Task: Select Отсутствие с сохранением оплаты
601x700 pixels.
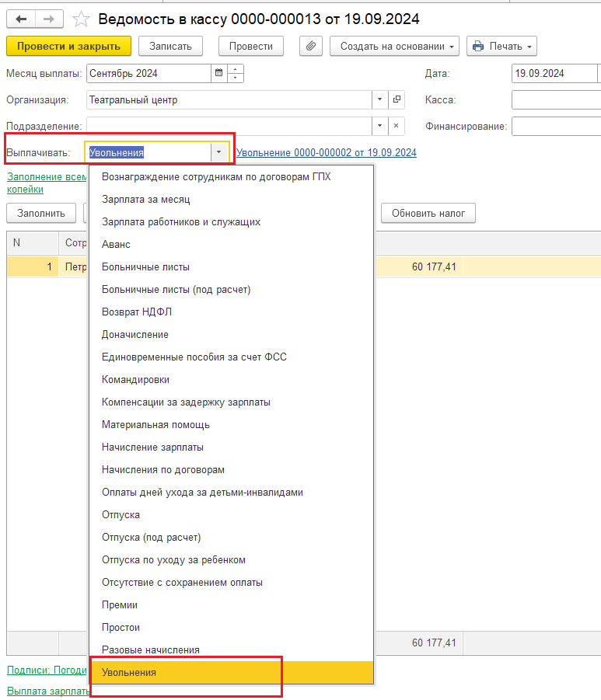Action: click(232, 582)
